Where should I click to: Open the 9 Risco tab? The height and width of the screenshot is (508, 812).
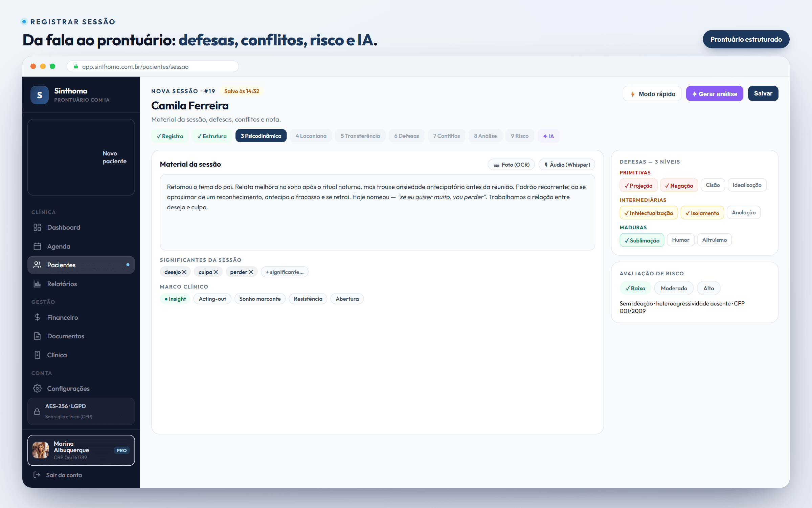pos(520,136)
